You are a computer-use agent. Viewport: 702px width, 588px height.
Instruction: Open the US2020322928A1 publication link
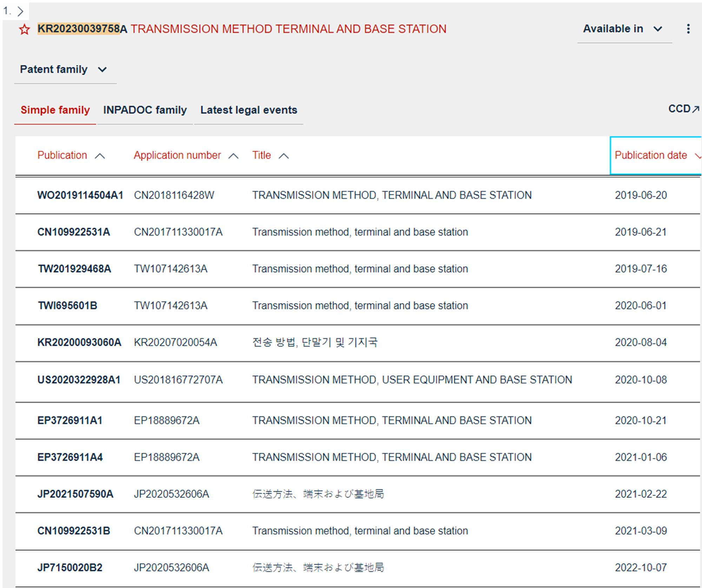(x=79, y=380)
